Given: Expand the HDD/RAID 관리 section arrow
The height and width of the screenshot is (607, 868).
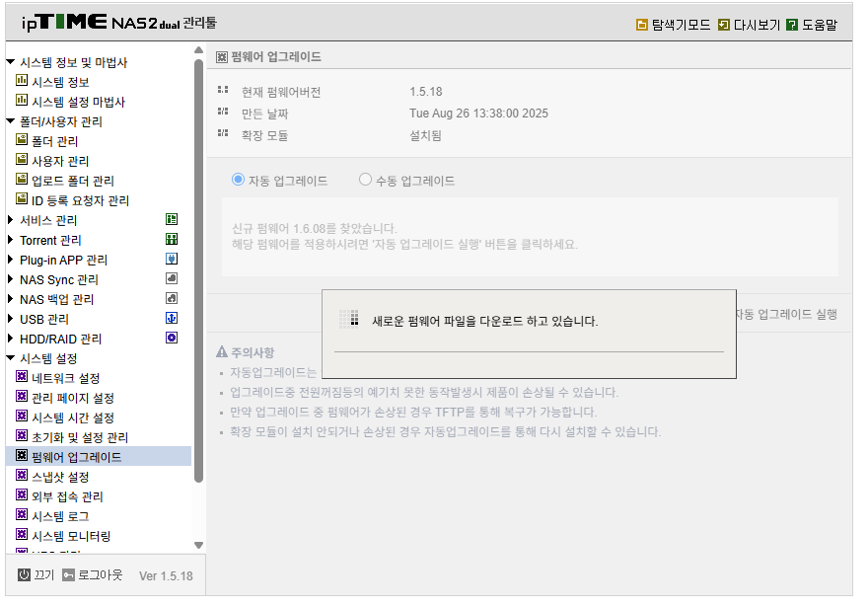Looking at the screenshot, I should [x=11, y=339].
